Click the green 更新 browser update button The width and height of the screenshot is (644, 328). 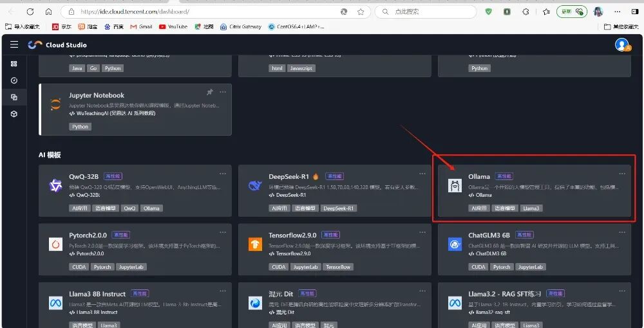[571, 12]
